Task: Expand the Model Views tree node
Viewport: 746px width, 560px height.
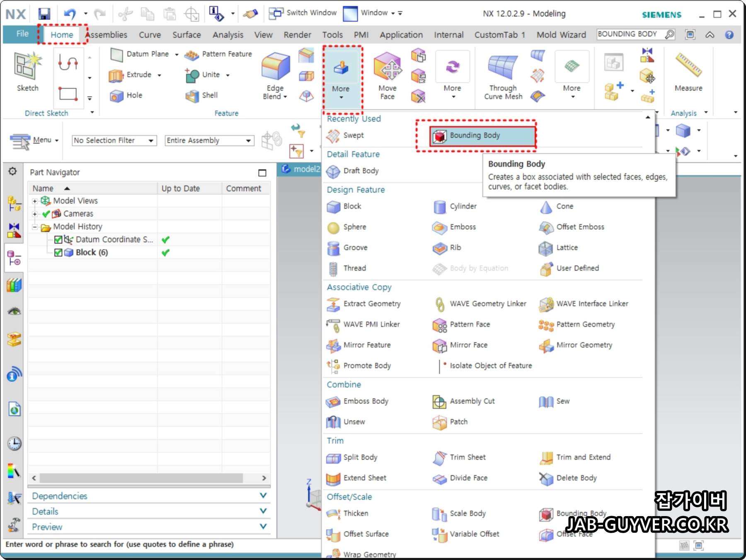Action: click(x=35, y=201)
